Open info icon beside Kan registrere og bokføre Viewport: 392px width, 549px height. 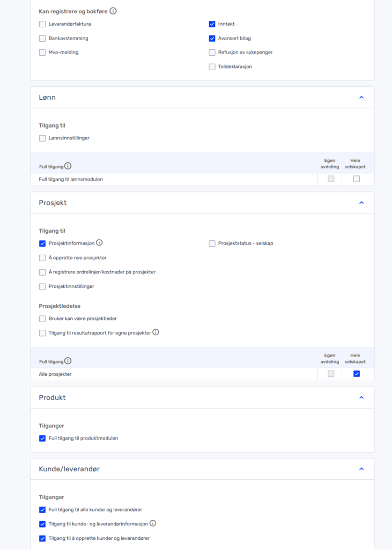tap(113, 11)
